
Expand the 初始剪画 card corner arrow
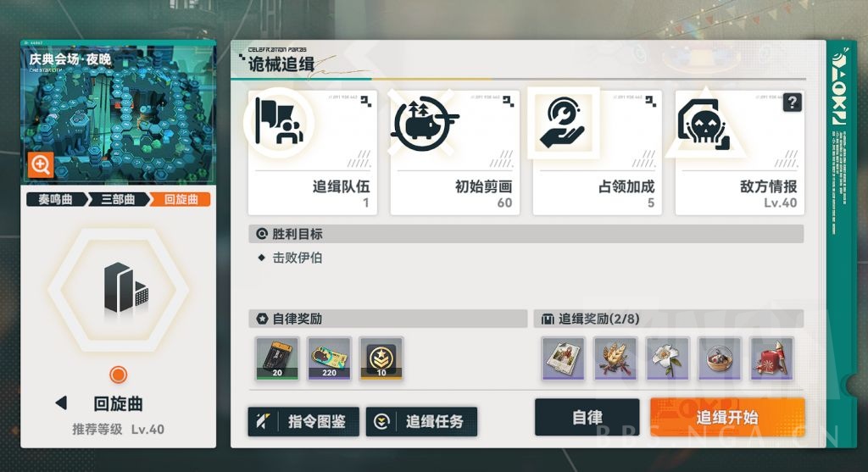point(509,101)
